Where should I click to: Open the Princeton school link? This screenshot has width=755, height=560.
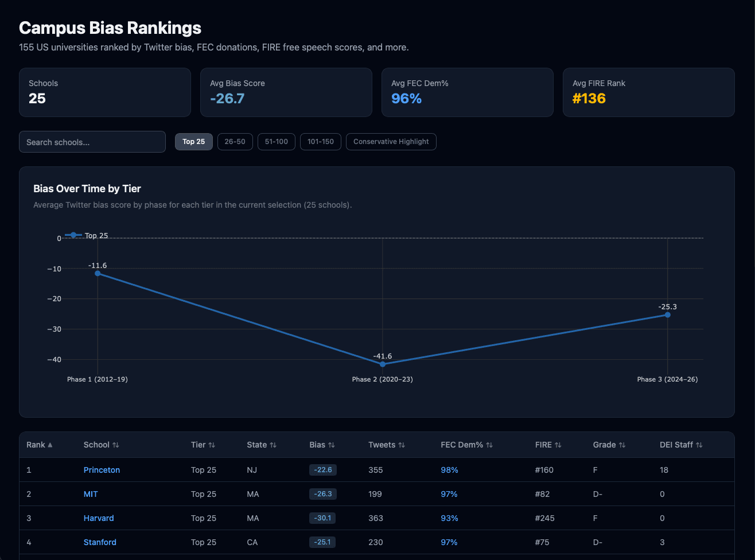pos(102,470)
